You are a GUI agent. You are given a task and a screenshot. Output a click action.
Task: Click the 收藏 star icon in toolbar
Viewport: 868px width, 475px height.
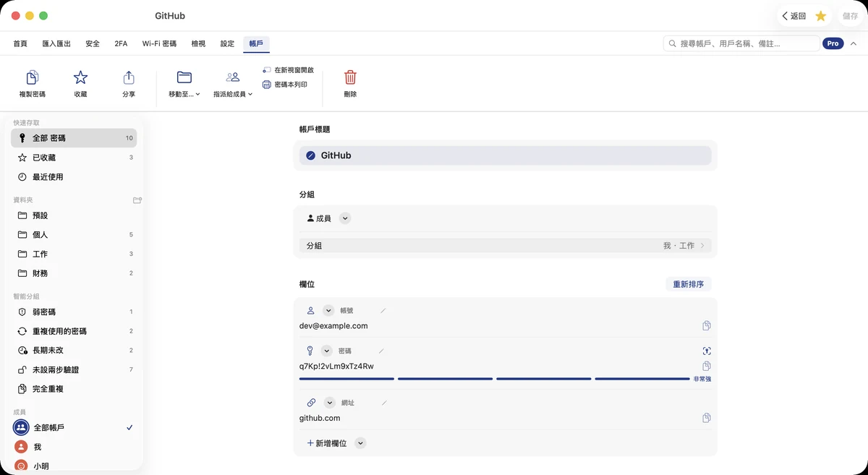(80, 78)
